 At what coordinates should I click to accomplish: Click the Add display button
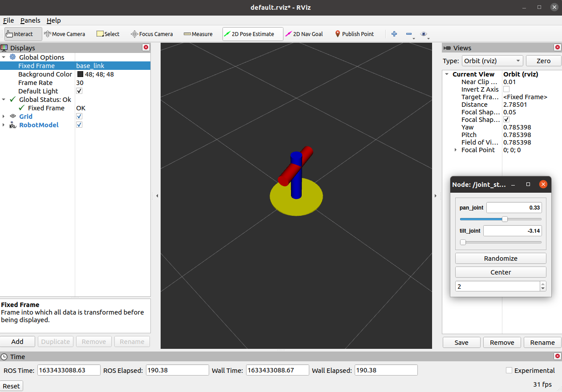tap(17, 341)
